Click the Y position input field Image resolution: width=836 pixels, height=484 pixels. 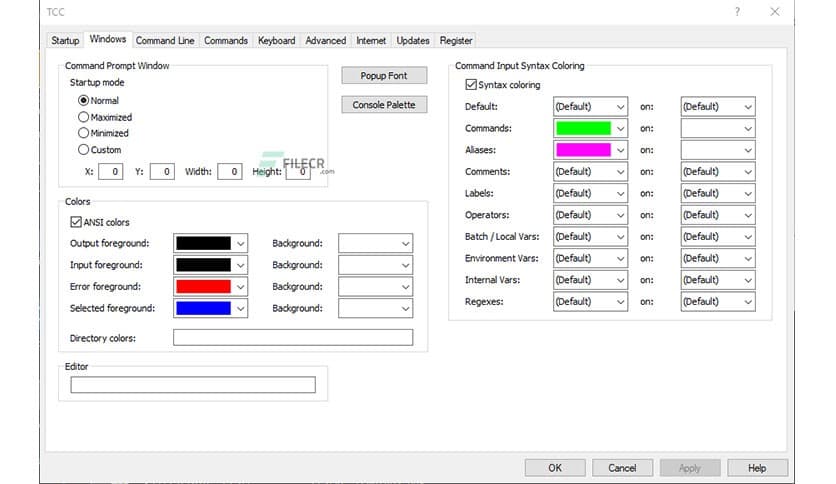pyautogui.click(x=162, y=172)
